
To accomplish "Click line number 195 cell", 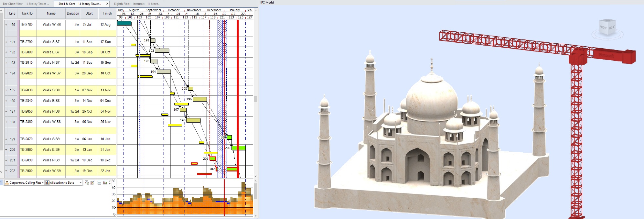I will tap(12, 90).
